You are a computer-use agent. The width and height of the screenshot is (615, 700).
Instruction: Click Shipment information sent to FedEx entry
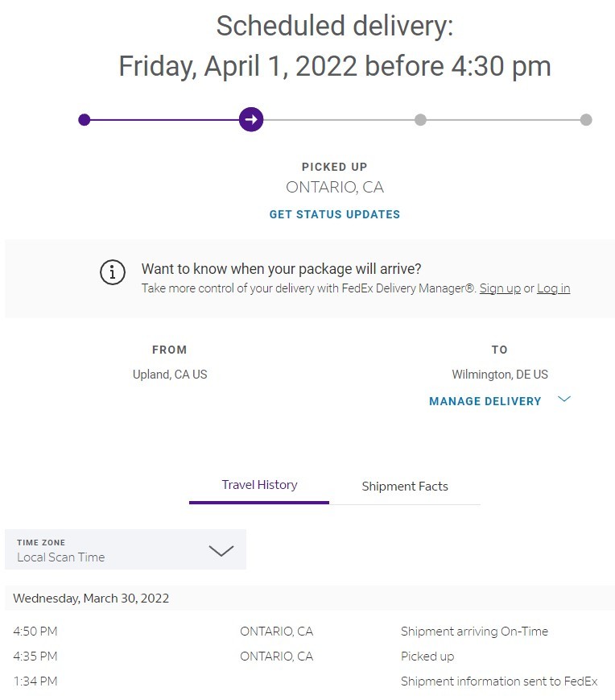click(x=498, y=681)
